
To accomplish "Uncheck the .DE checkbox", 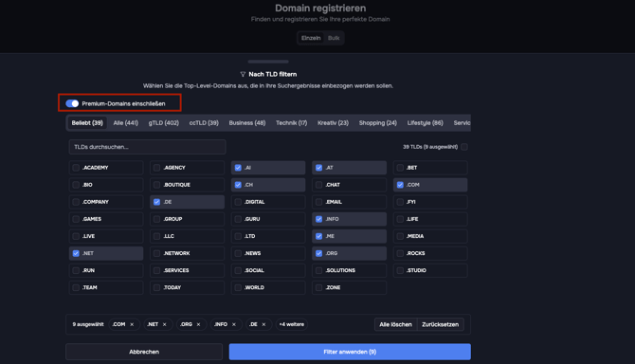I will point(156,202).
